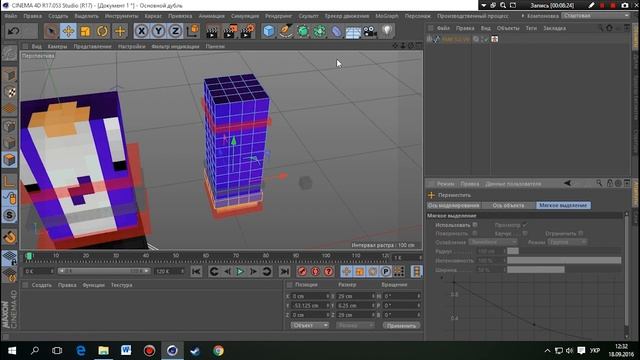Viewport: 640px width, 360px height.
Task: Click the Go to End playback button
Action: coord(284,271)
